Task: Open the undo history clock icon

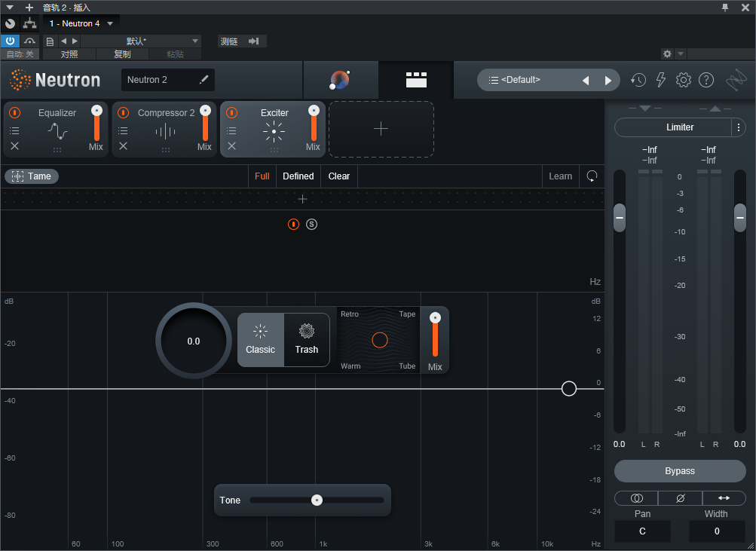Action: tap(638, 80)
